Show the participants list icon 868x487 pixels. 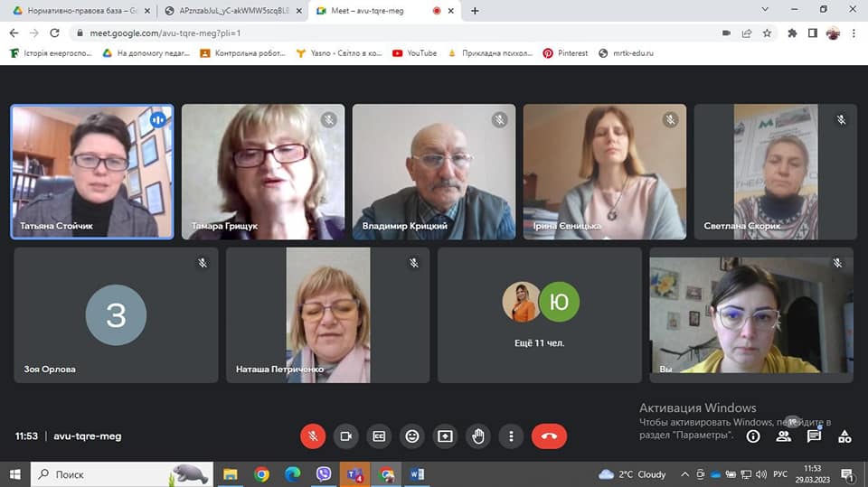(783, 436)
